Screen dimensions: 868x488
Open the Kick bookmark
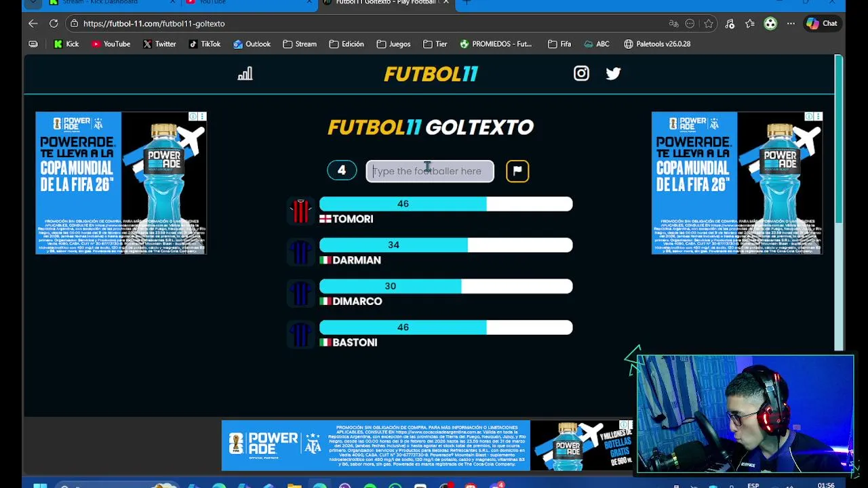point(66,44)
